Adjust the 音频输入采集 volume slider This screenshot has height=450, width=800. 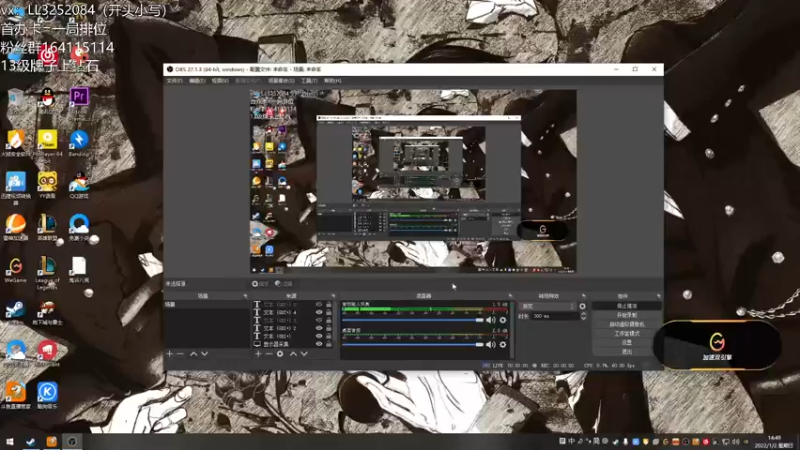coord(413,320)
